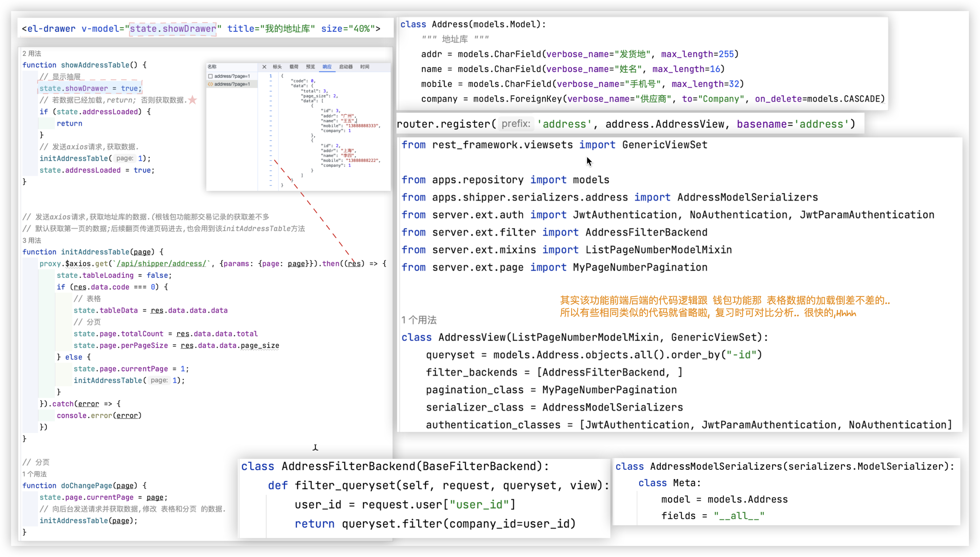Screen dimensions: 980x557
Task: Click '1 个用法' hint above class AddressView
Action: click(419, 320)
